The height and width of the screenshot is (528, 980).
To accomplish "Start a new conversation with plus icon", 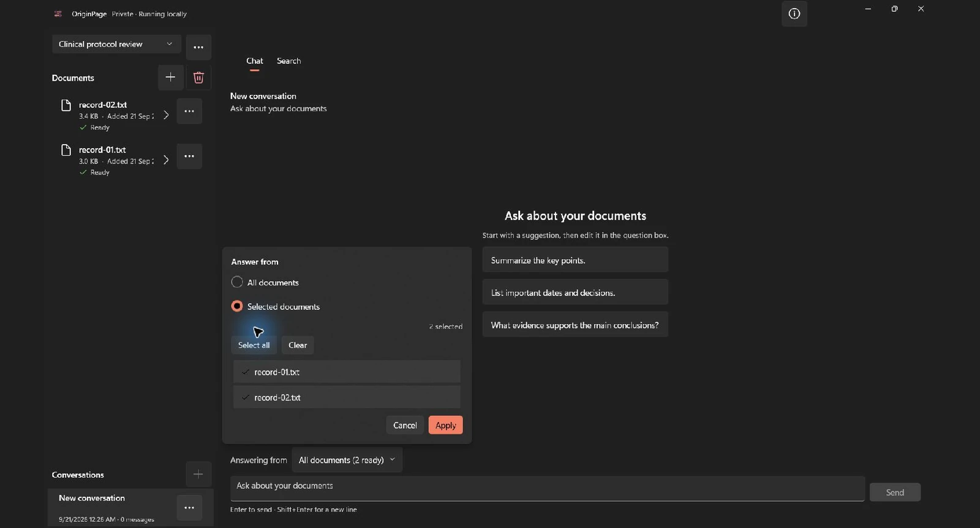I will pyautogui.click(x=198, y=474).
